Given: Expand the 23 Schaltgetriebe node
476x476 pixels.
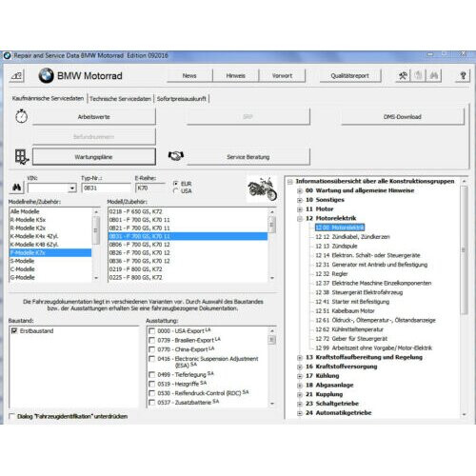Looking at the screenshot, I should tap(300, 404).
